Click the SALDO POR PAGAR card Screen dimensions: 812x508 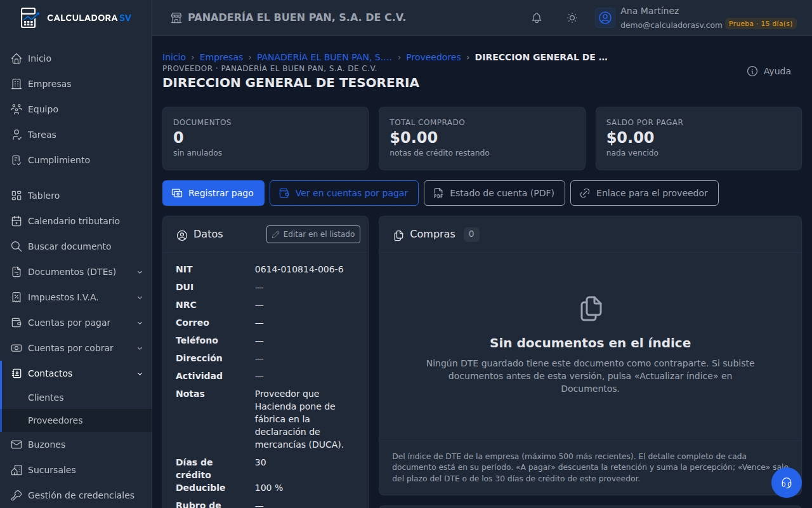[698, 138]
